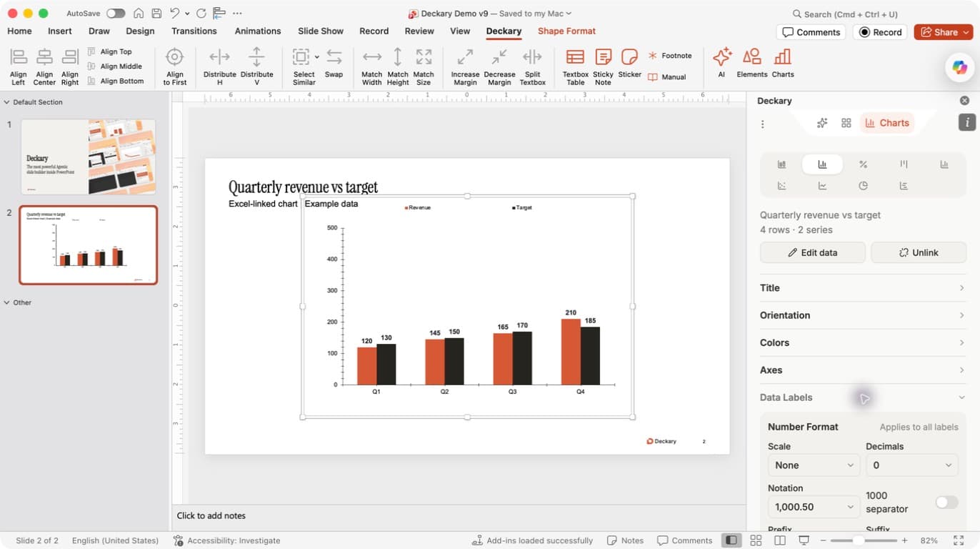
Task: Click the Manual ribbon item
Action: tap(667, 77)
